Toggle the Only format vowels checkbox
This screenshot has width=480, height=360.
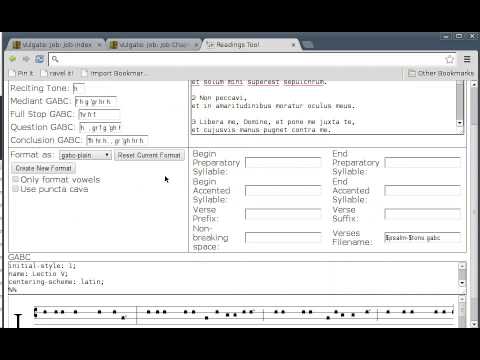coord(15,179)
